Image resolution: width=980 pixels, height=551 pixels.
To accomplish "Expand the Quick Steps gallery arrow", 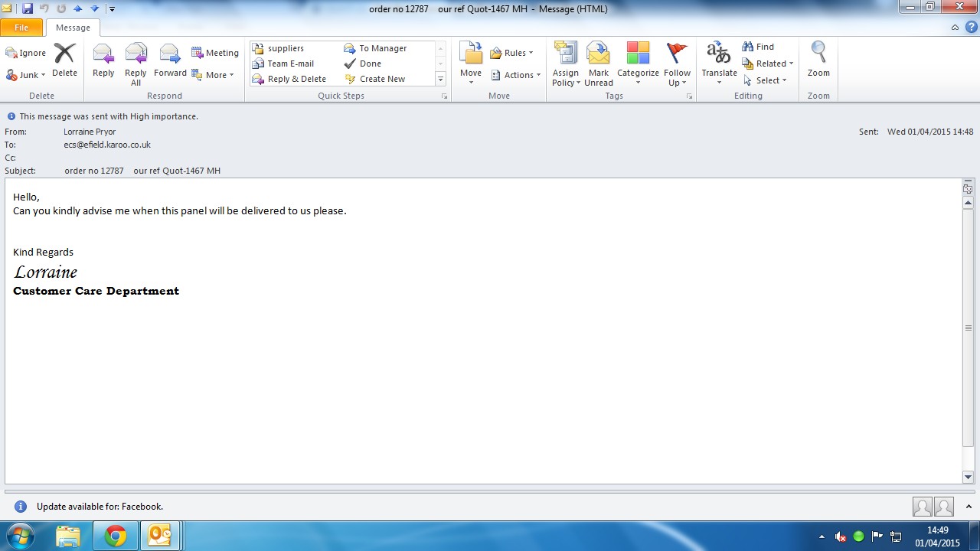I will 440,80.
